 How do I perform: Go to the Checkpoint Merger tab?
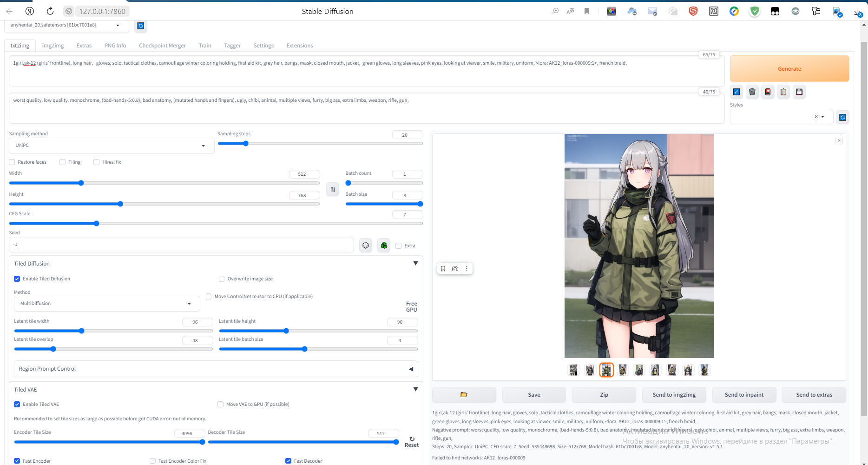162,46
